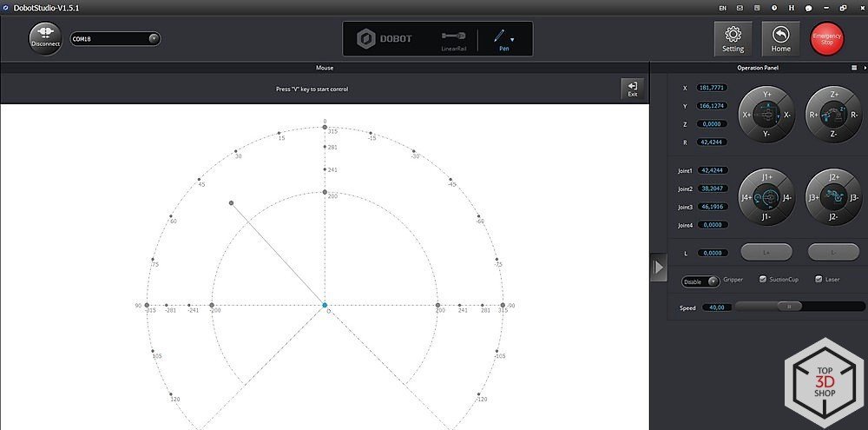
Task: Open the Operation Panel options menu
Action: click(854, 67)
